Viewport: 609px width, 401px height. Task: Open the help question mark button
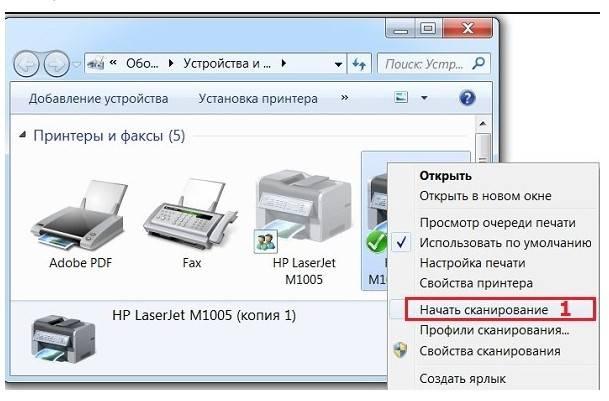tap(467, 98)
